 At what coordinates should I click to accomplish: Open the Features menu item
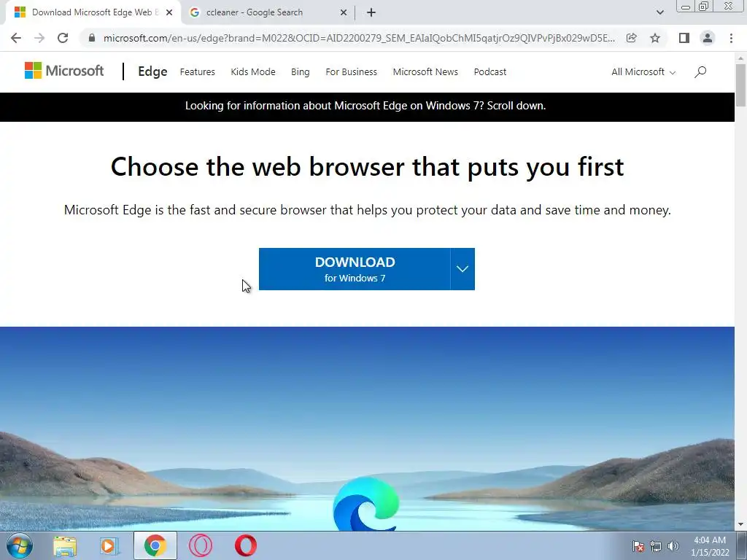197,72
